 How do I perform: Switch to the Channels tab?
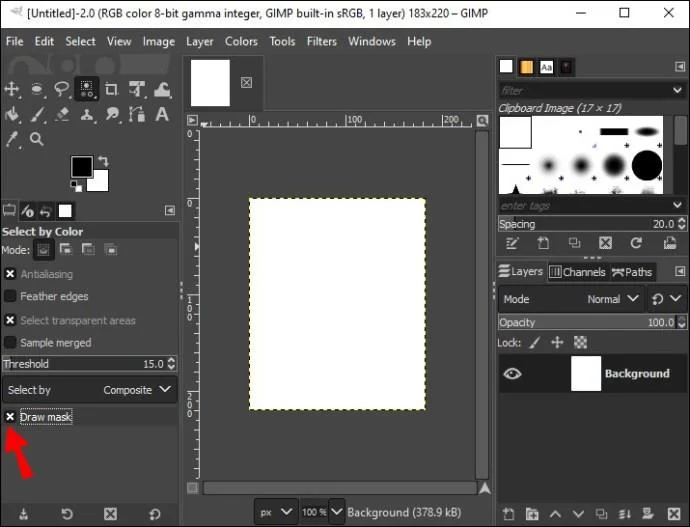(x=577, y=272)
